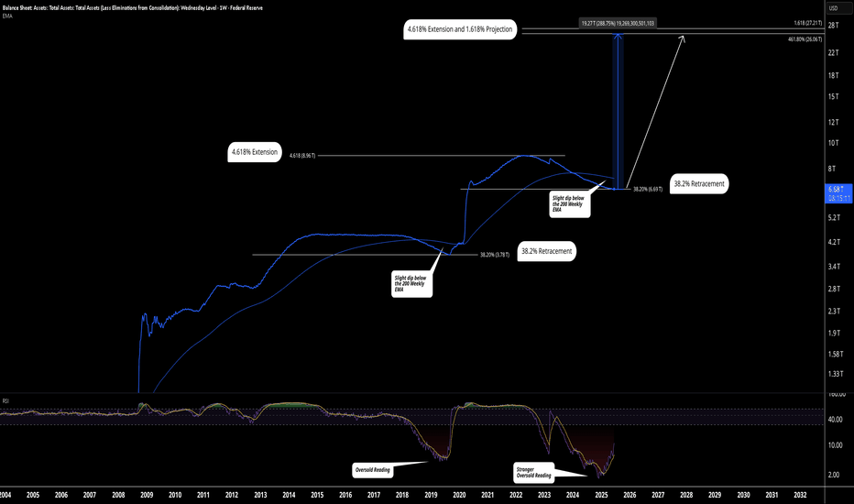Click the 2022 label on the time axis
Viewport: 854px width, 504px height.
coord(516,495)
